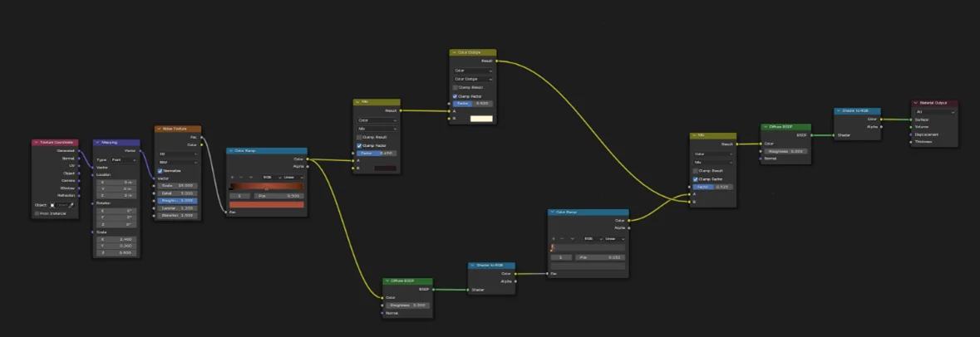Click the Scale value field in Noise Texture
Screen dimensions: 980x337
tap(177, 186)
